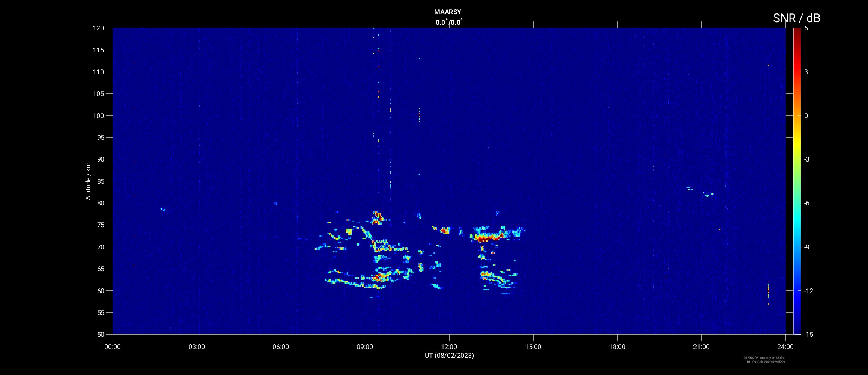868x375 pixels.
Task: Select the 03:00 time tick label
Action: click(x=197, y=347)
